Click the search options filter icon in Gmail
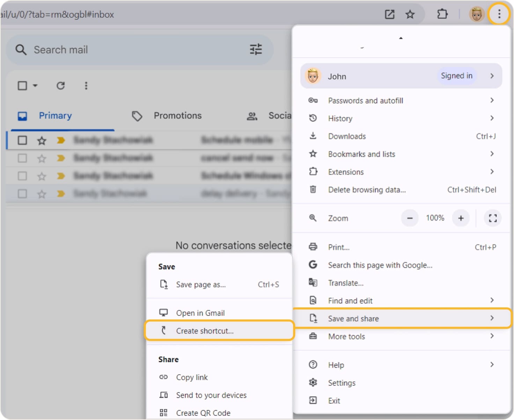Viewport: 514px width, 420px height. click(x=256, y=50)
